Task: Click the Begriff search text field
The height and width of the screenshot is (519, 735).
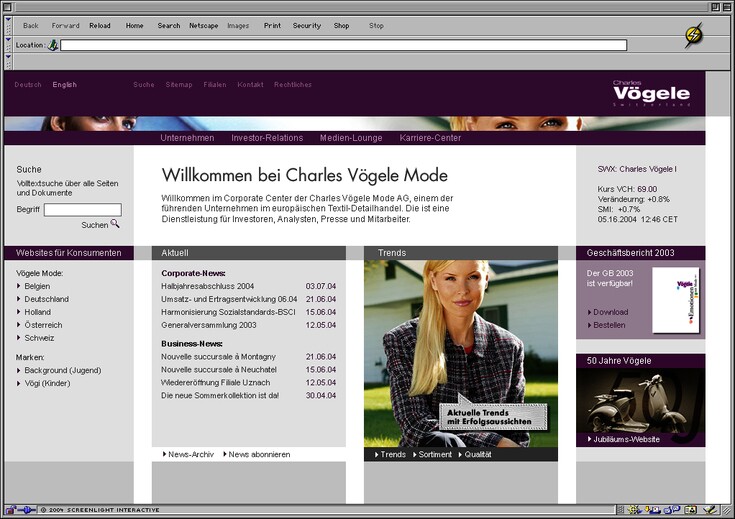Action: tap(82, 210)
